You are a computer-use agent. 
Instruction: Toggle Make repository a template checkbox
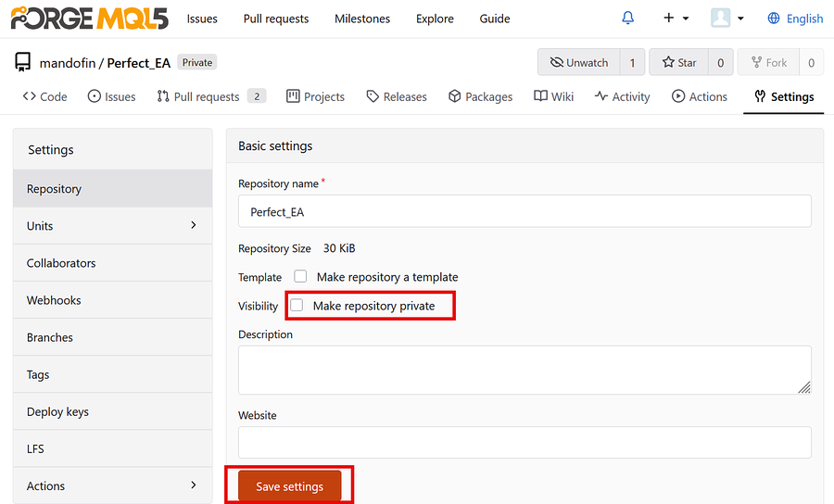tap(300, 276)
